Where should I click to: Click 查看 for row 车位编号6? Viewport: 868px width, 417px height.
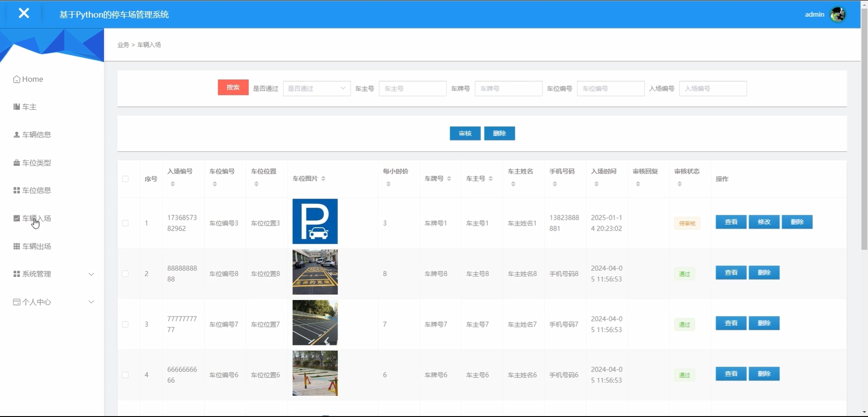(x=731, y=374)
